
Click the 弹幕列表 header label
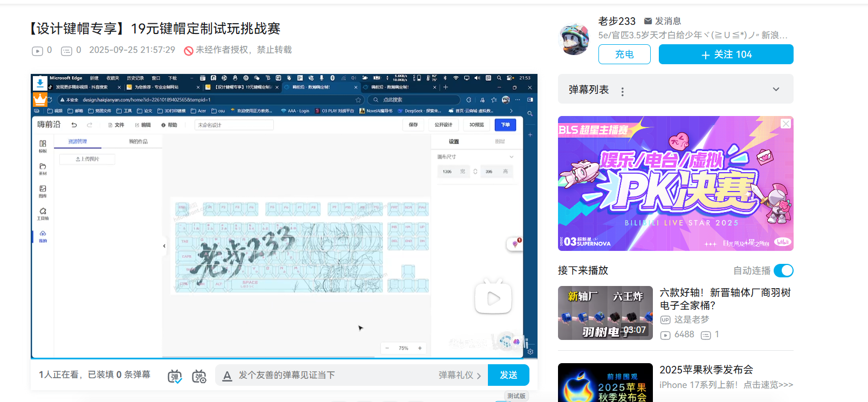coord(589,90)
